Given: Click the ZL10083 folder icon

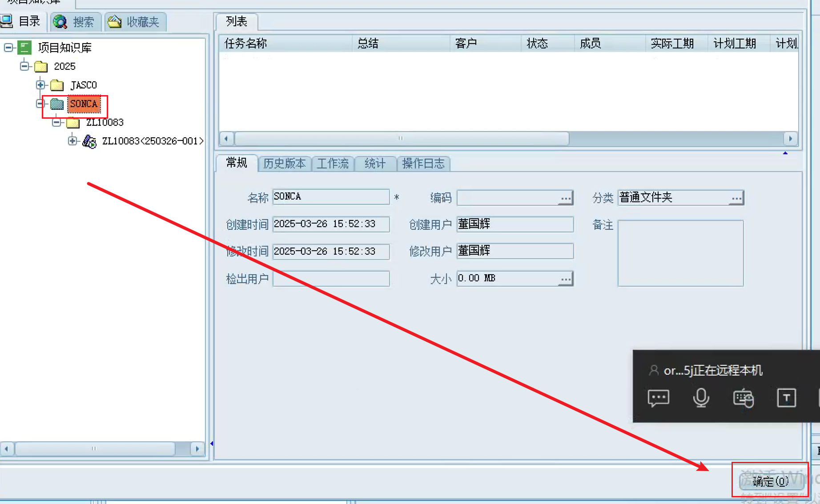Looking at the screenshot, I should tap(73, 122).
